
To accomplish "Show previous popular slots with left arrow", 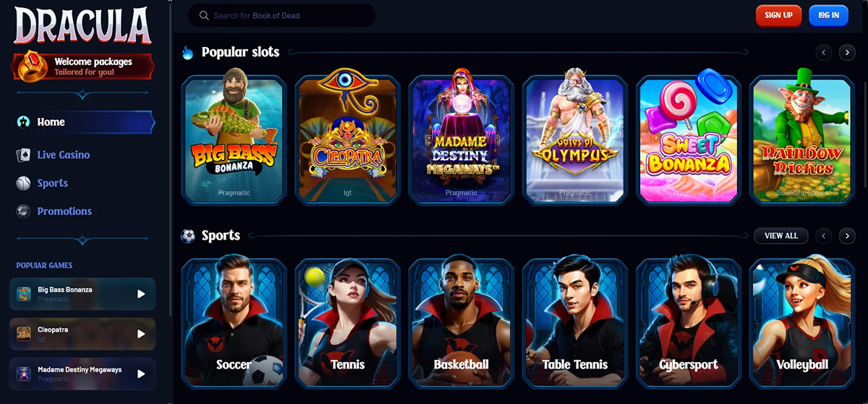I will pos(823,52).
